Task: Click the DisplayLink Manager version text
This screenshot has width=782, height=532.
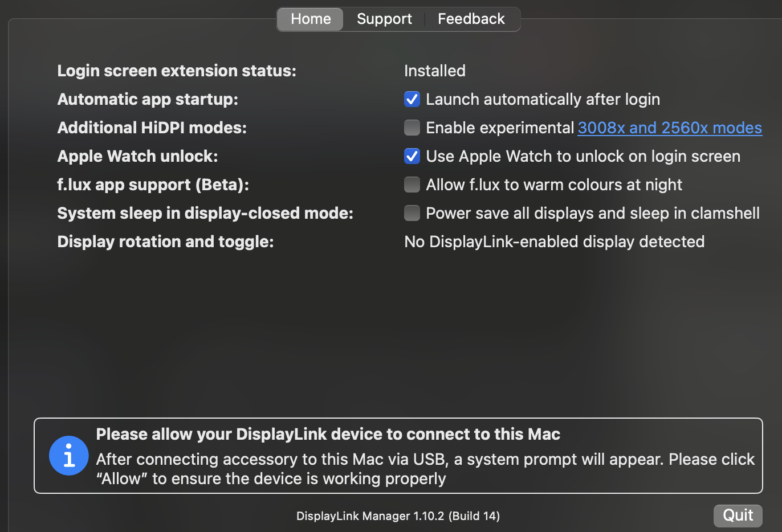Action: point(398,516)
